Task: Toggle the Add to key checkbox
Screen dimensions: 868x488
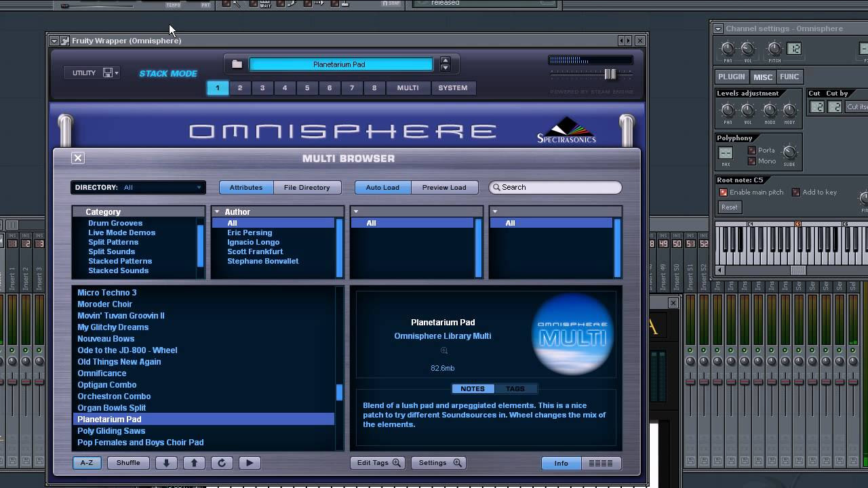Action: coord(795,192)
